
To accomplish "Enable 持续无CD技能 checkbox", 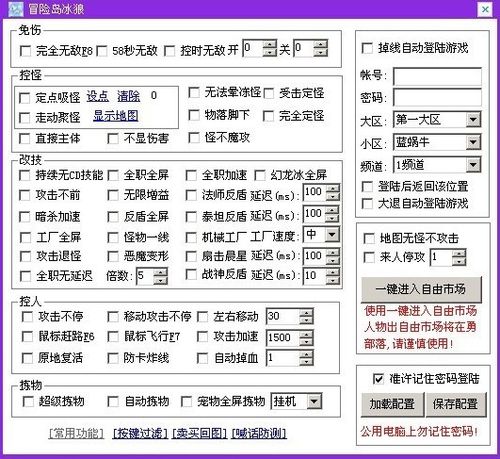I will click(25, 175).
